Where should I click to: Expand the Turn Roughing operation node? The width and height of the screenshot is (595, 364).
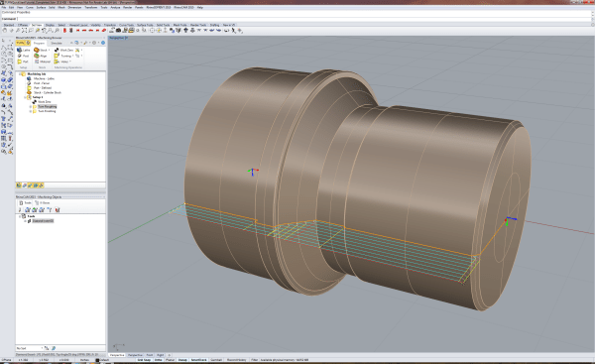[31, 107]
